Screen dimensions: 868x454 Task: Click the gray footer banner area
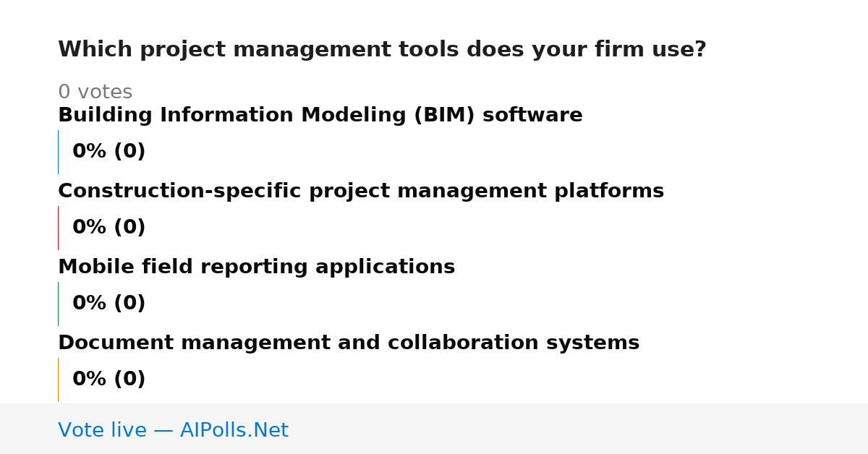[434, 429]
